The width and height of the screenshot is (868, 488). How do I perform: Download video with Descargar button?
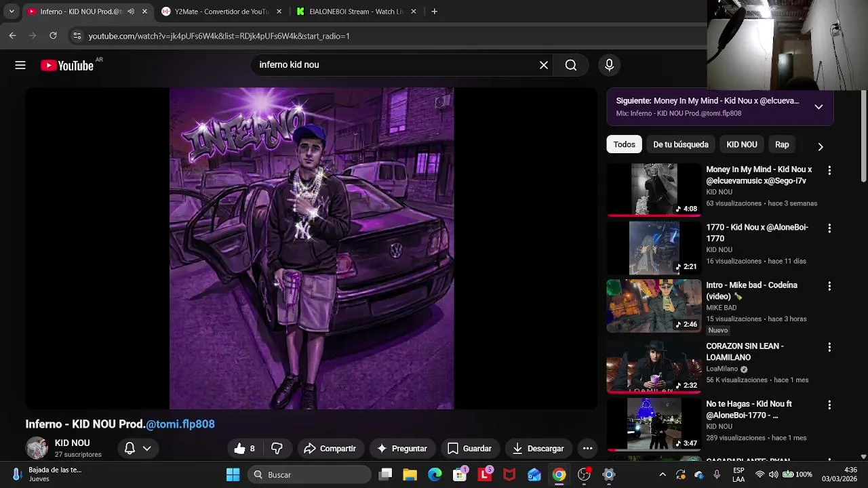(x=538, y=448)
